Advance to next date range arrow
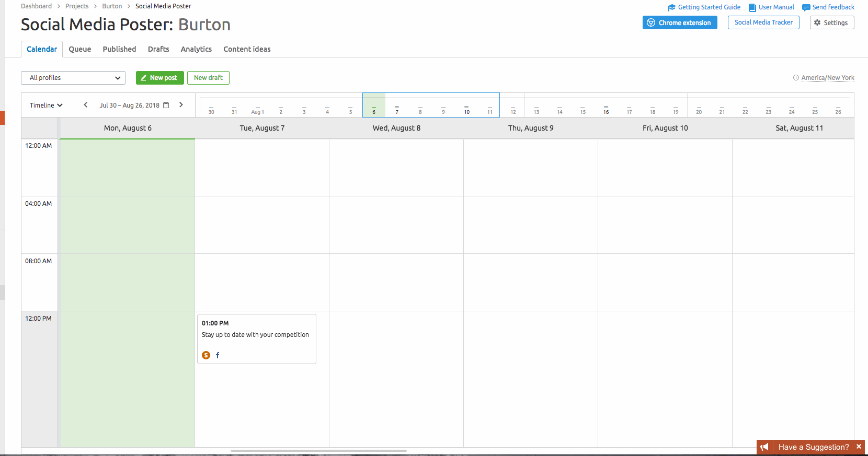 click(x=181, y=105)
